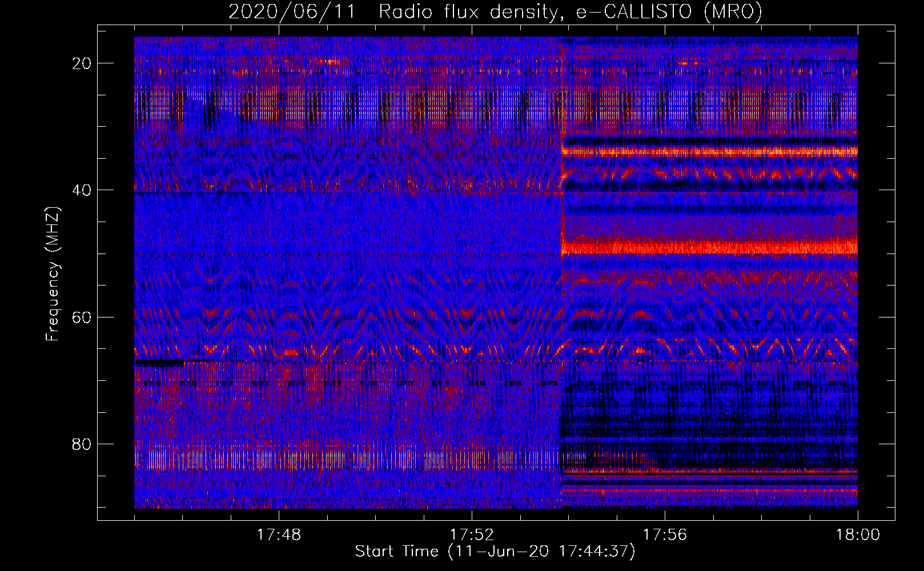Click the 18:00 time tick label

(858, 535)
